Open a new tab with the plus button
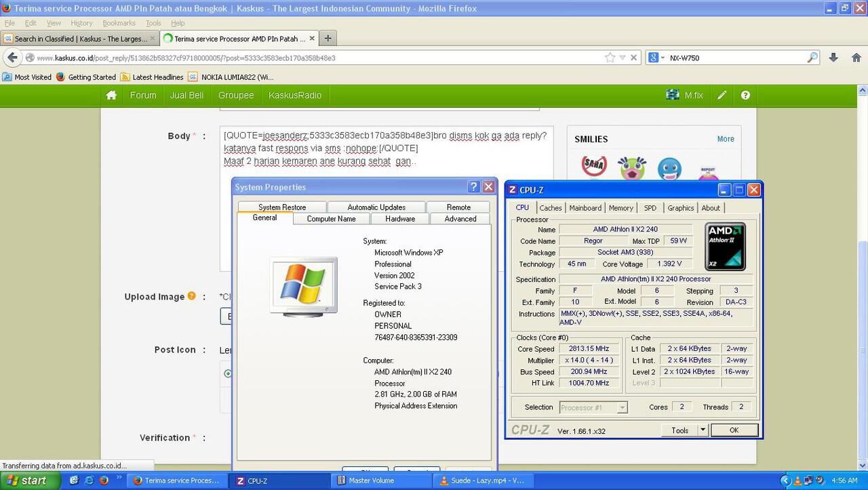The width and height of the screenshot is (868, 490). (x=328, y=39)
